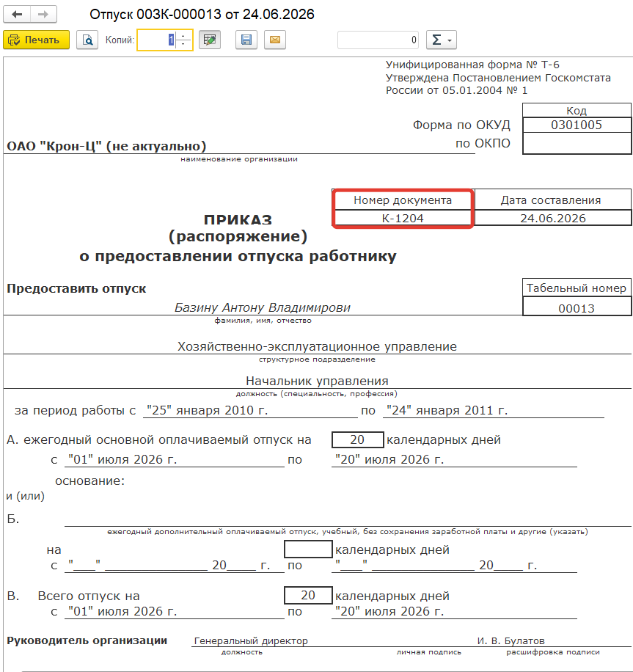
Task: Click the "Предоставить отпуск" label
Action: click(x=76, y=288)
